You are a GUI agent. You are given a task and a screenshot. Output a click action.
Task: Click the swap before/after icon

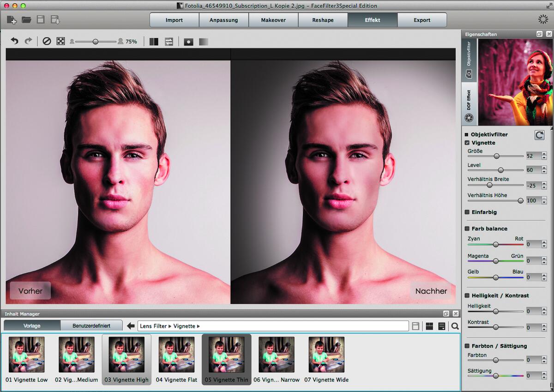click(x=169, y=41)
